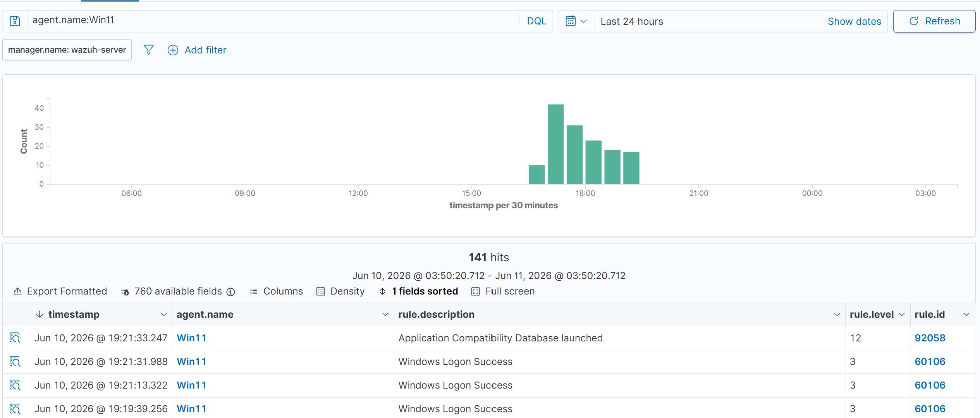This screenshot has width=980, height=418.
Task: Open the filter options funnel icon
Action: pyautogui.click(x=149, y=50)
